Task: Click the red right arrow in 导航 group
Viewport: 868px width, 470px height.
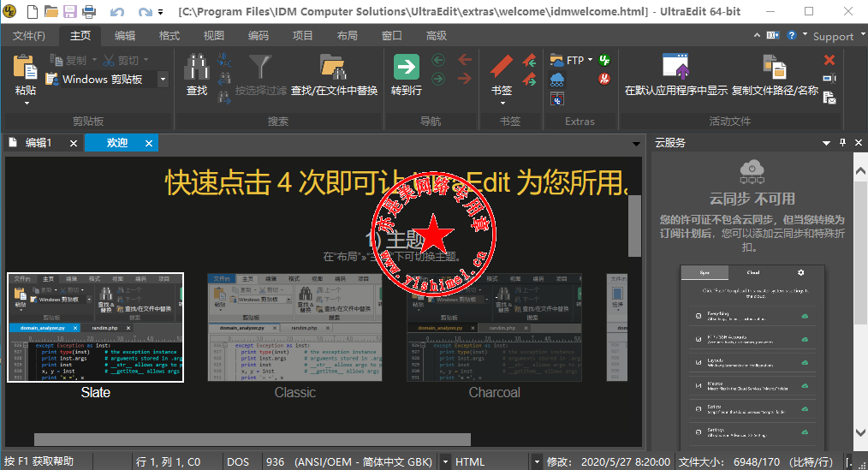Action: click(465, 79)
